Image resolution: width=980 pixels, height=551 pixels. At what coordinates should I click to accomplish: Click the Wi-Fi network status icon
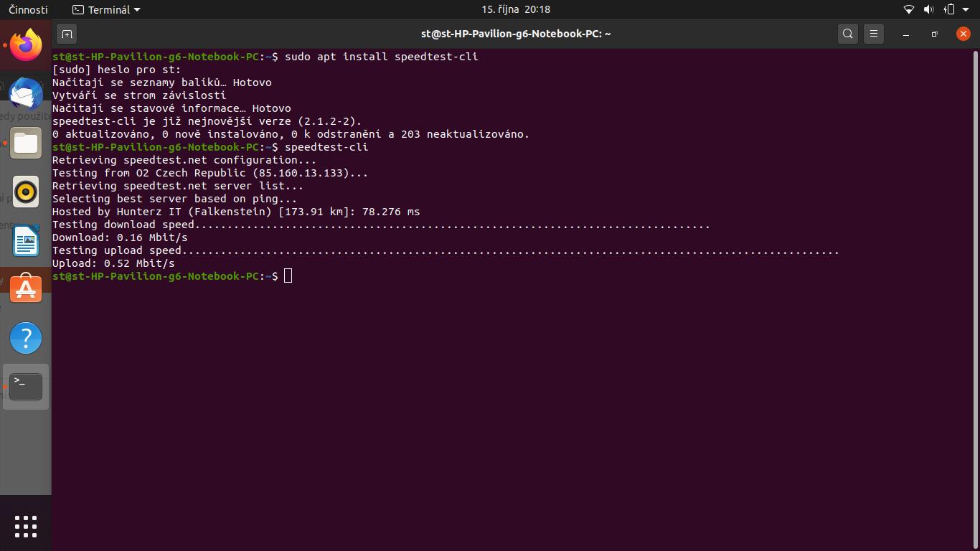click(908, 9)
